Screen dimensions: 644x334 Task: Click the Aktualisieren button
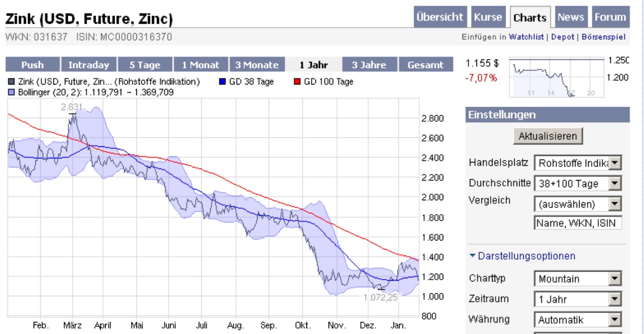tap(548, 136)
